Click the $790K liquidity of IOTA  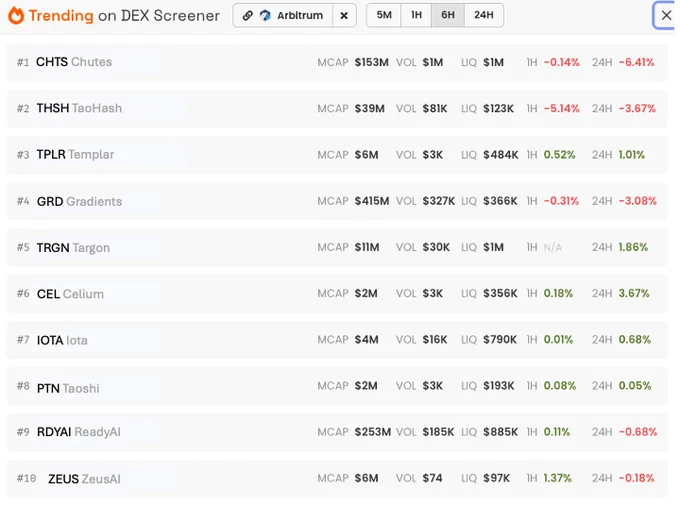[500, 340]
